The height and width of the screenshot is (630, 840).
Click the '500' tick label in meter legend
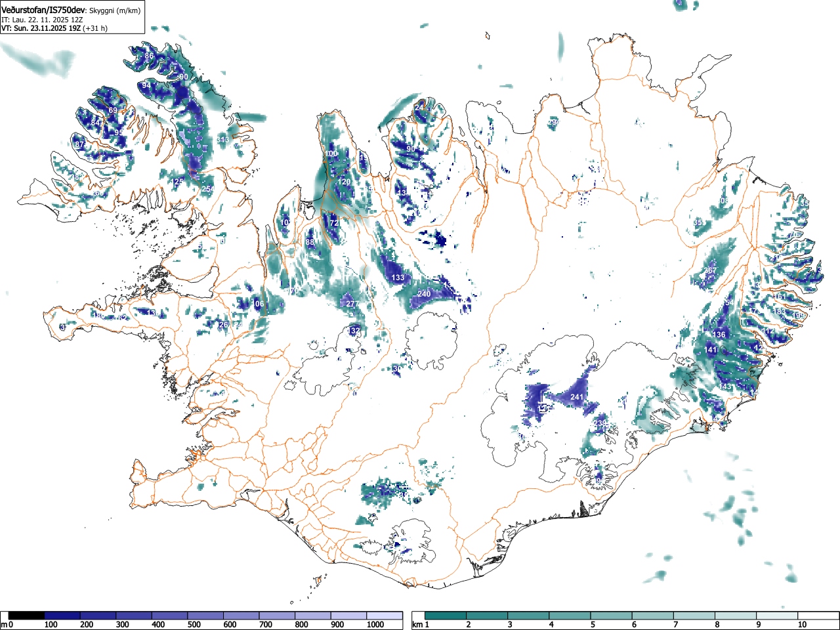click(194, 625)
